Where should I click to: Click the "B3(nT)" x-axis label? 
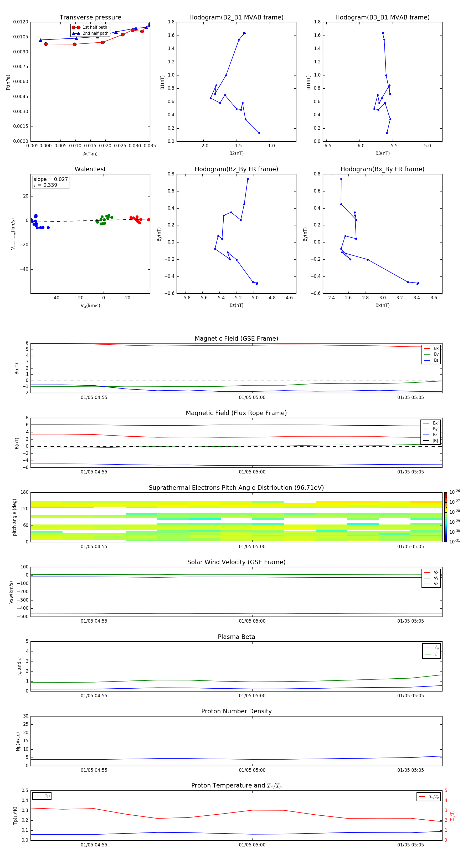point(382,153)
